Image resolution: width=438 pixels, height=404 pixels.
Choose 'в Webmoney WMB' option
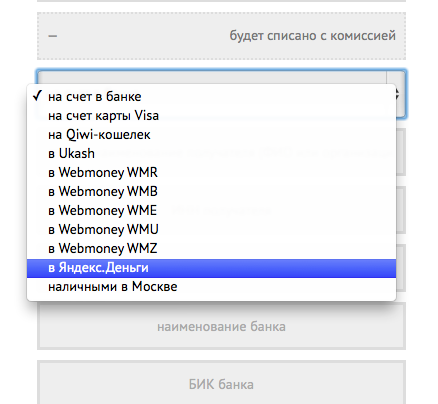point(211,192)
